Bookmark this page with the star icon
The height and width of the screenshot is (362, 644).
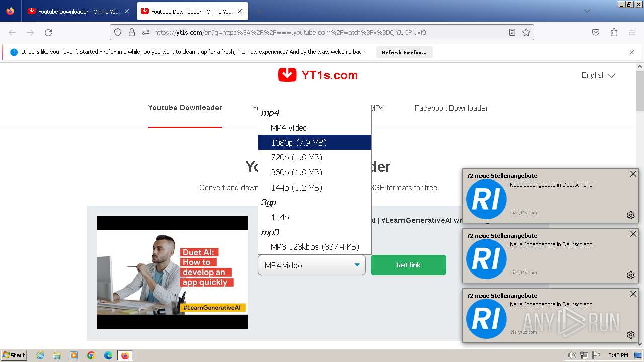pos(526,32)
